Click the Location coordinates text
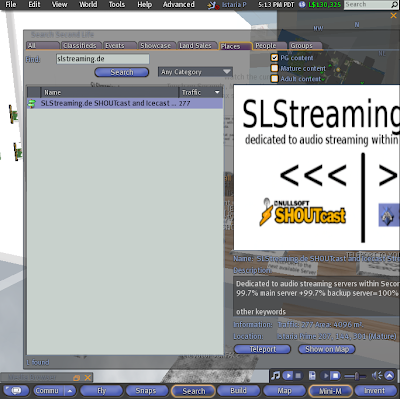This screenshot has height=399, width=400. 337,336
